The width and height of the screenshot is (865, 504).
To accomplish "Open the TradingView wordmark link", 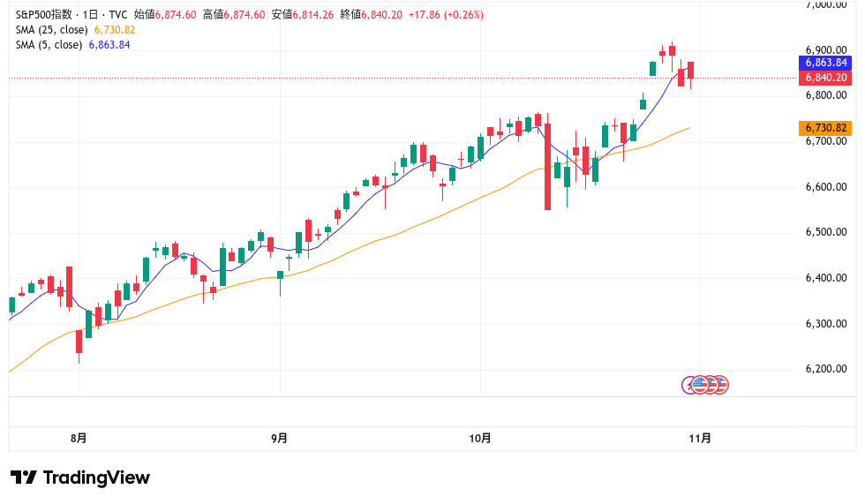I will pyautogui.click(x=96, y=478).
